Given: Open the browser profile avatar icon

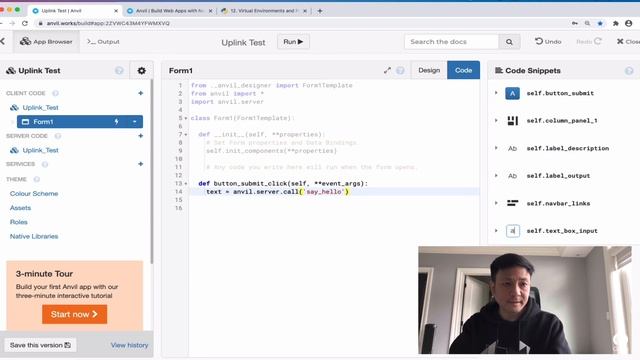Looking at the screenshot, I should [x=629, y=23].
